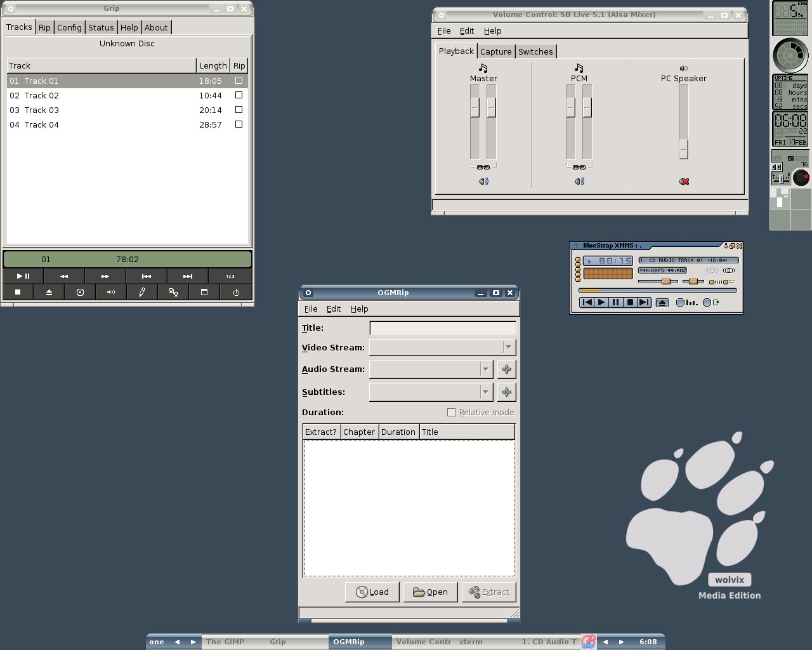This screenshot has width=812, height=650.
Task: Click the play/pause button in Grip
Action: 23,276
